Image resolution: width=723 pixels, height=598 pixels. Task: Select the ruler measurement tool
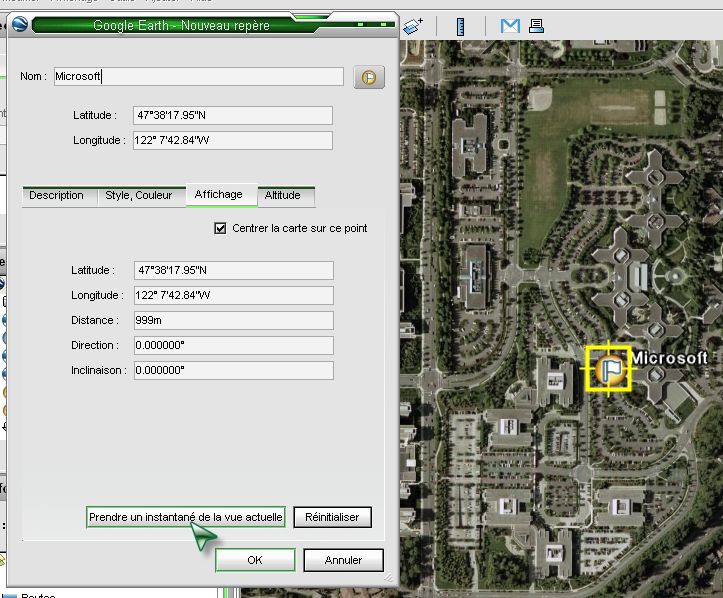[x=460, y=27]
